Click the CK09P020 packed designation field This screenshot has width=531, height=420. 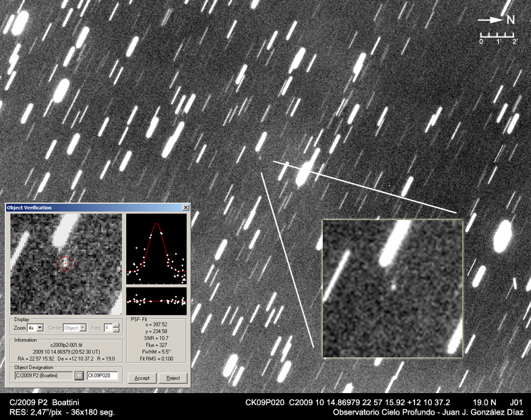point(102,375)
